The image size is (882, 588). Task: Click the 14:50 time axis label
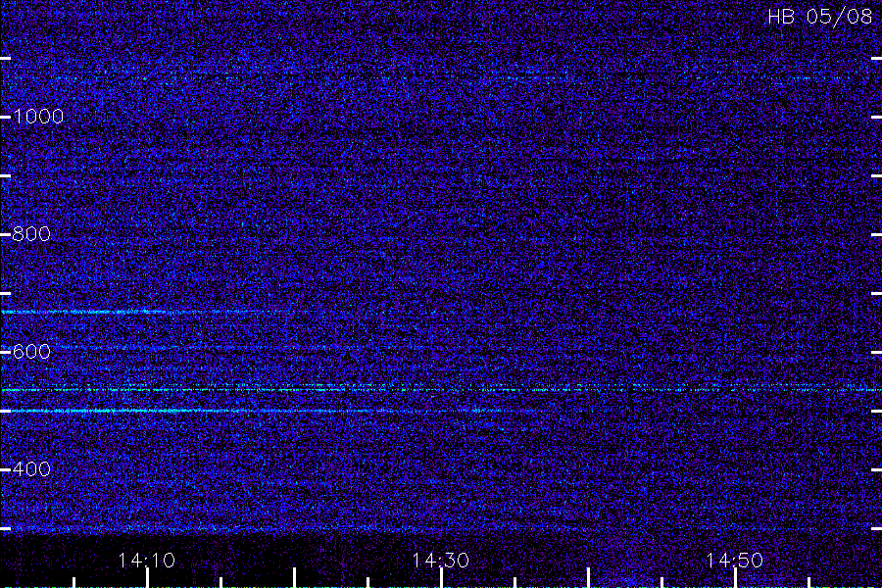click(735, 561)
